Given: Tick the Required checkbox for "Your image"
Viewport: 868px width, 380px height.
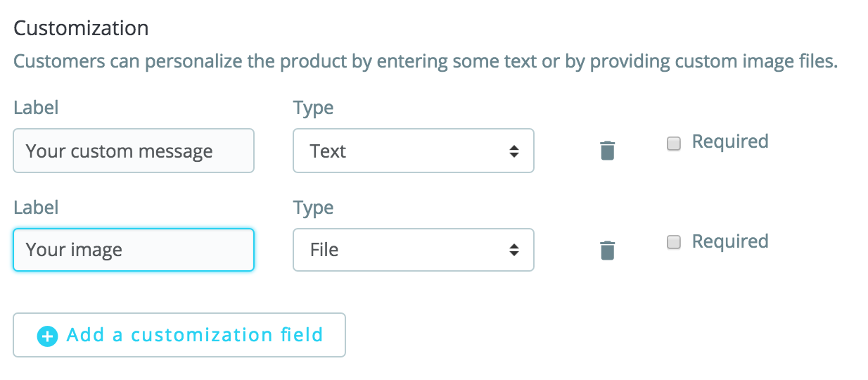Looking at the screenshot, I should click(x=674, y=243).
